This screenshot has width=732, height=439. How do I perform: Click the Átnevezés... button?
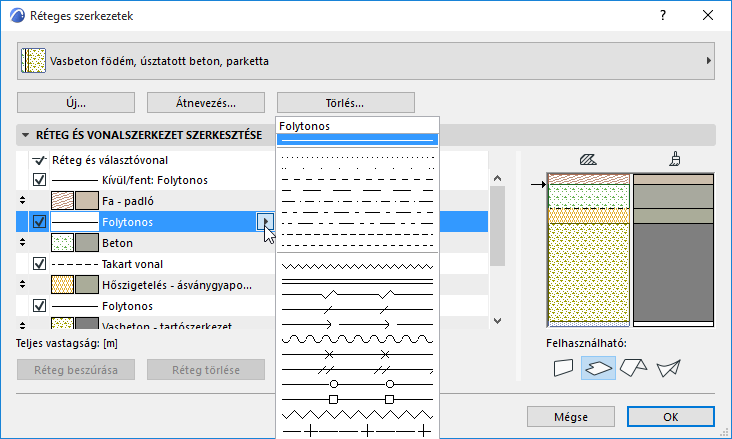tap(205, 102)
